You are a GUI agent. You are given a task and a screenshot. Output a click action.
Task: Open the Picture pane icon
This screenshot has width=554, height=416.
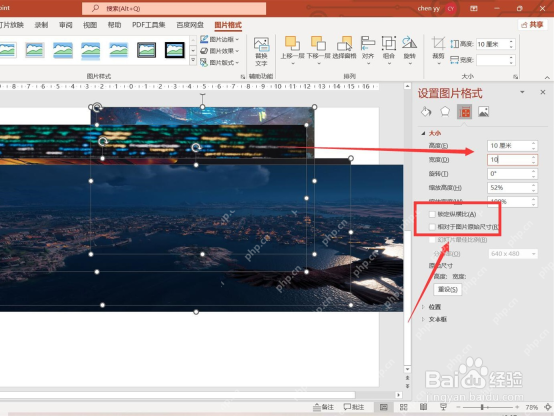click(483, 112)
